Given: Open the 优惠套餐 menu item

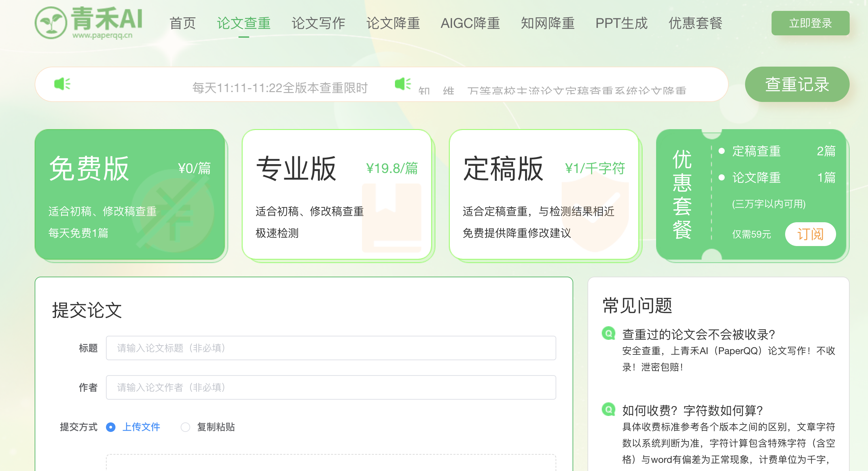Looking at the screenshot, I should tap(695, 23).
